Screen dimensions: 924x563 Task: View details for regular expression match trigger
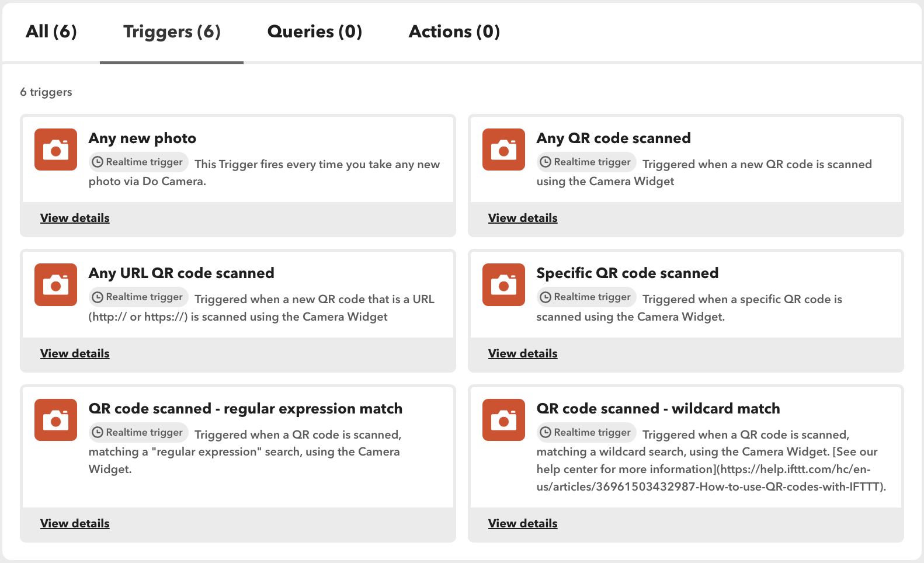click(75, 524)
